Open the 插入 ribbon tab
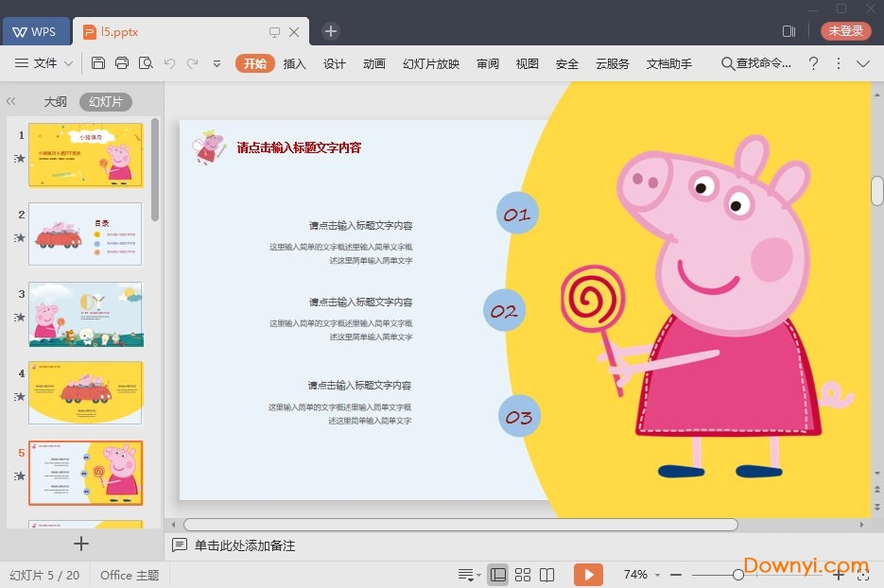This screenshot has height=588, width=884. point(295,63)
